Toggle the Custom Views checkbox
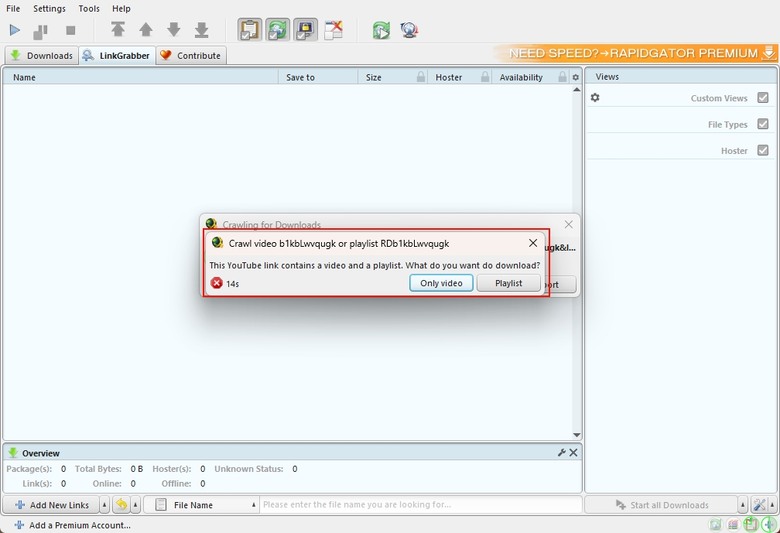 tap(763, 98)
